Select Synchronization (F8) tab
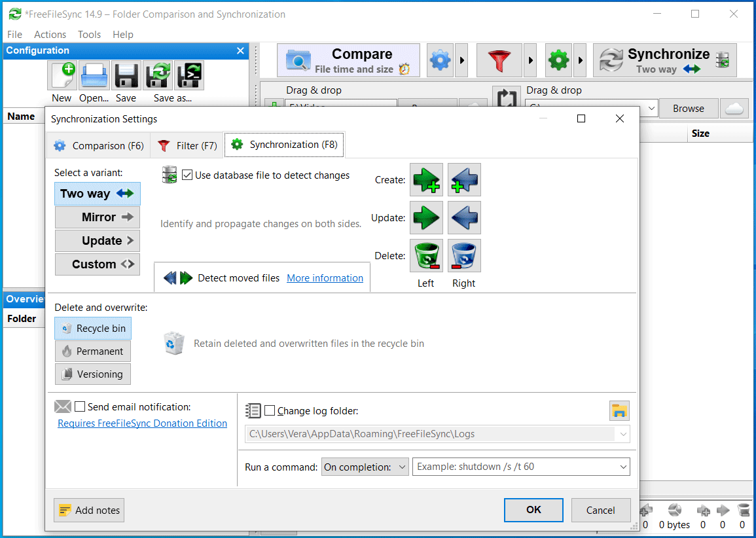The height and width of the screenshot is (538, 756). click(x=285, y=145)
